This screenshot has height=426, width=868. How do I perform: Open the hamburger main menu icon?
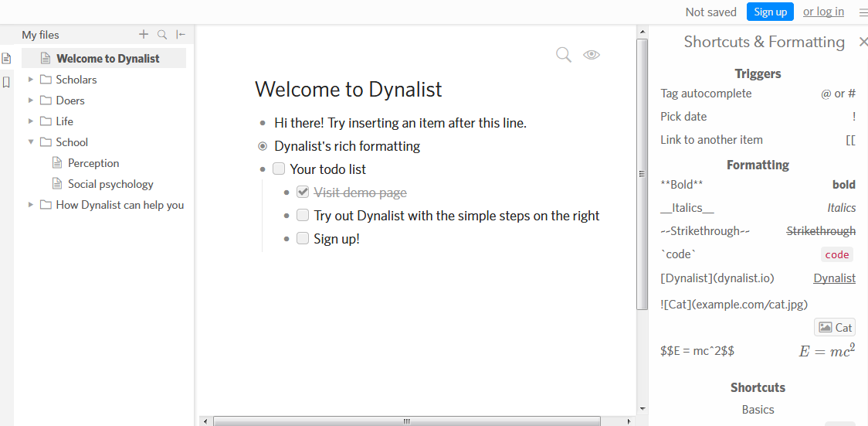point(863,12)
